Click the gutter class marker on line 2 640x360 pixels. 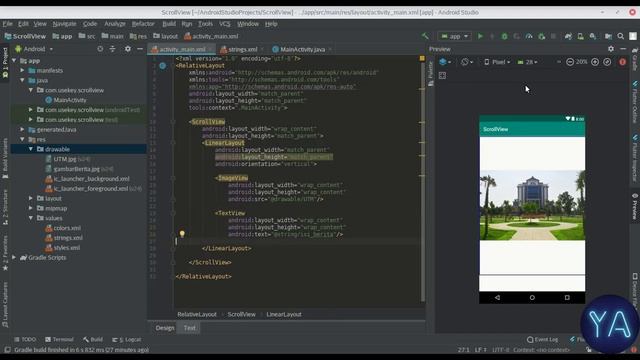[162, 66]
